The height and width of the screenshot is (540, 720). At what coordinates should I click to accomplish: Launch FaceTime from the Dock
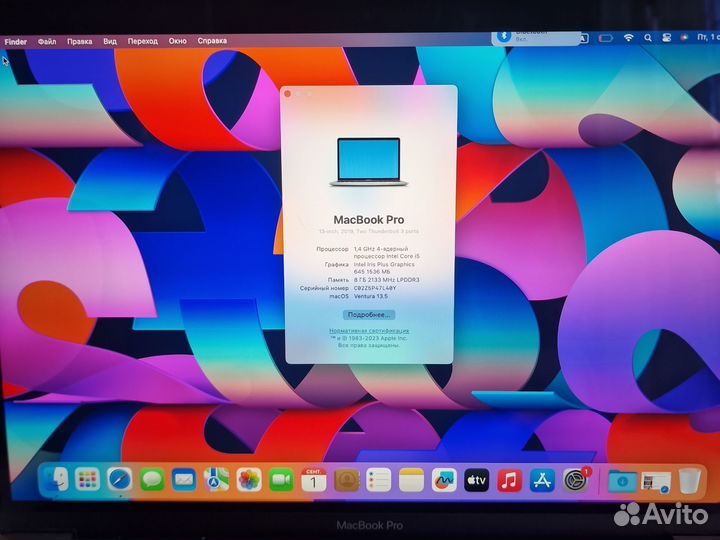click(x=281, y=480)
